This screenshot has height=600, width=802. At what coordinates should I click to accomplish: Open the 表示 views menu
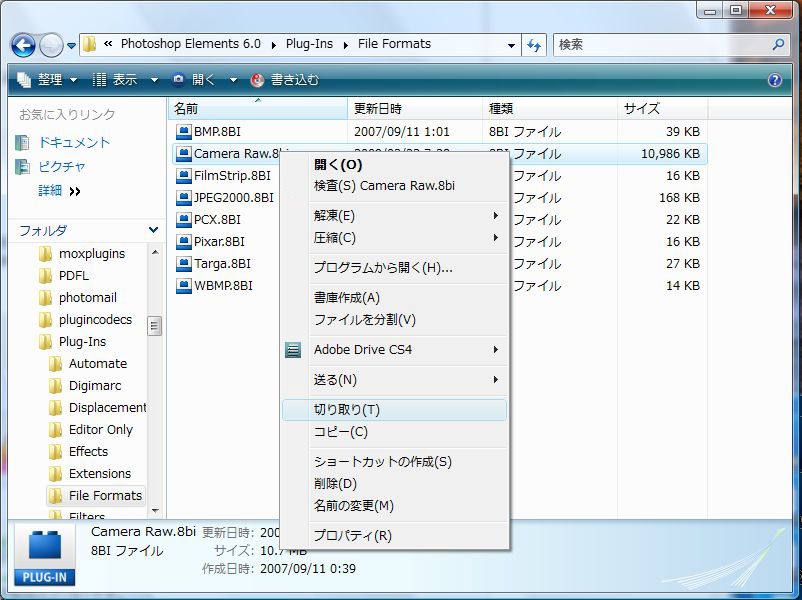click(125, 80)
